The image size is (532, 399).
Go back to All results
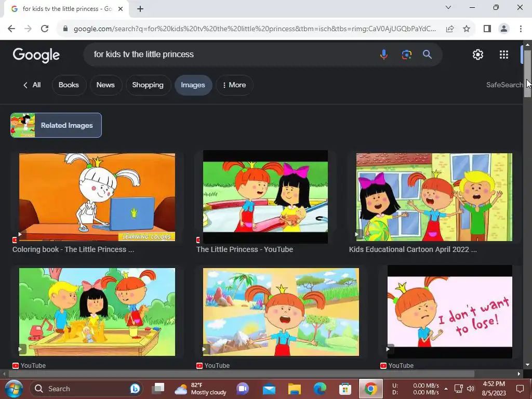tap(32, 85)
